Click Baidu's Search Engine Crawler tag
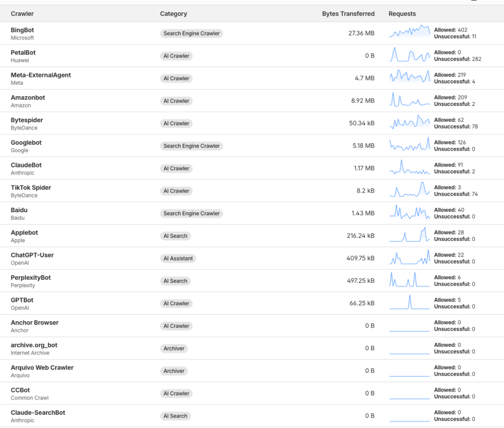The image size is (504, 428). pos(191,214)
